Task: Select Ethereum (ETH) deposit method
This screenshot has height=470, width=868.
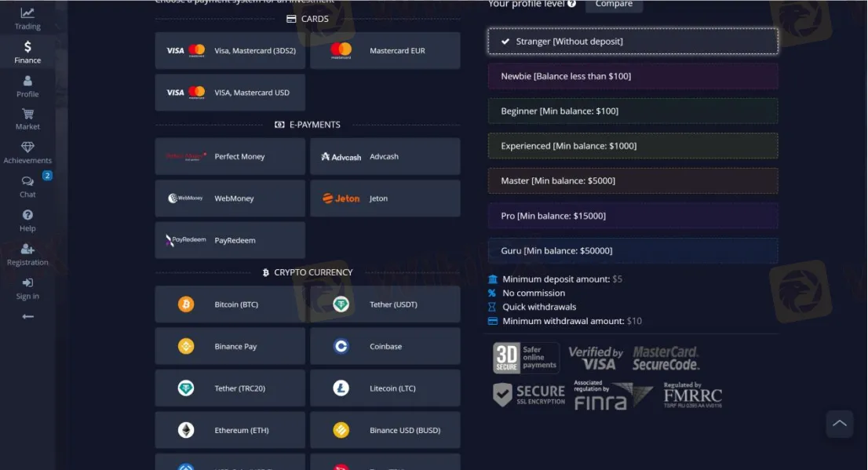Action: (230, 430)
